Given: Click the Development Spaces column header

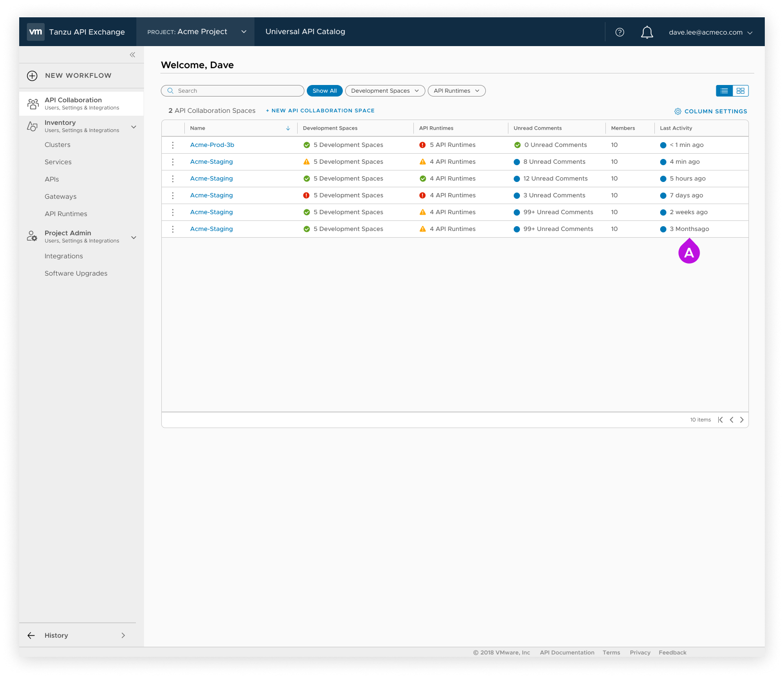Looking at the screenshot, I should (330, 128).
